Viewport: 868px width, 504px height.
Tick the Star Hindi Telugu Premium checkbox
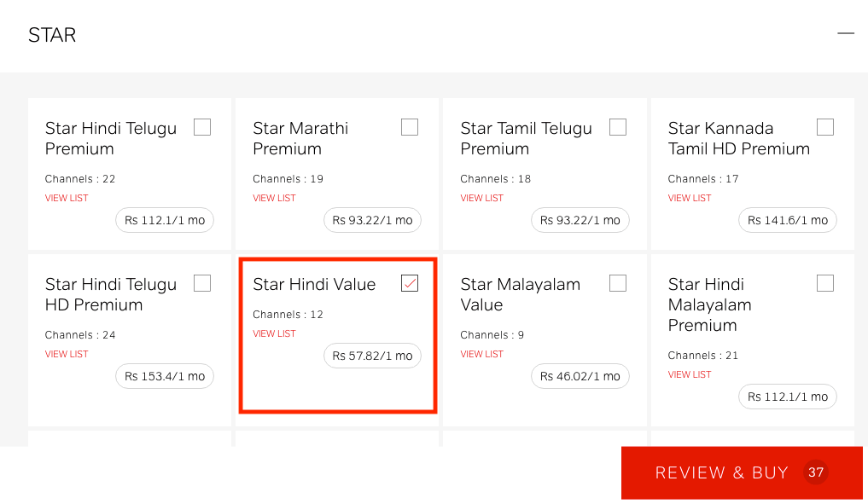(202, 127)
